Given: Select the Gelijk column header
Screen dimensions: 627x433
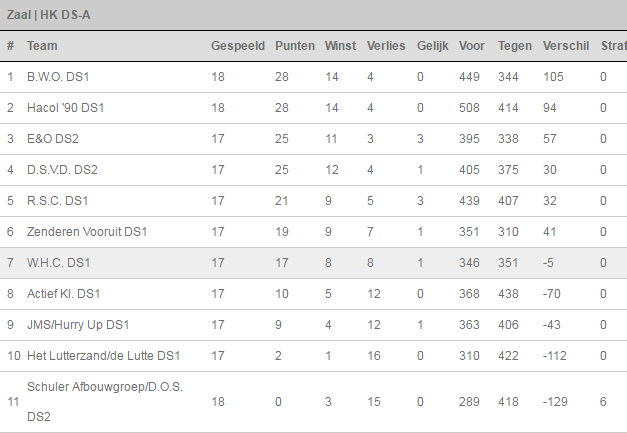Looking at the screenshot, I should point(432,46).
